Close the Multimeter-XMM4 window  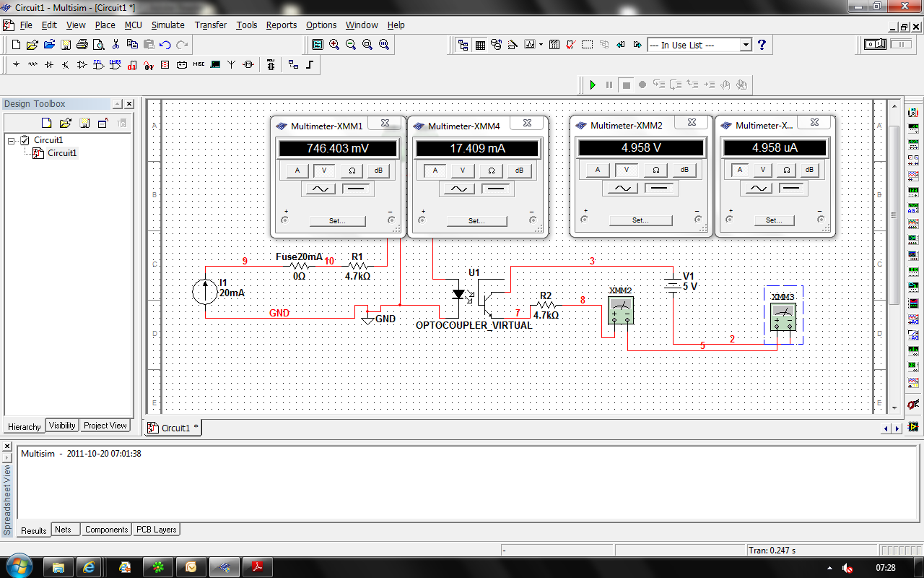tap(528, 124)
